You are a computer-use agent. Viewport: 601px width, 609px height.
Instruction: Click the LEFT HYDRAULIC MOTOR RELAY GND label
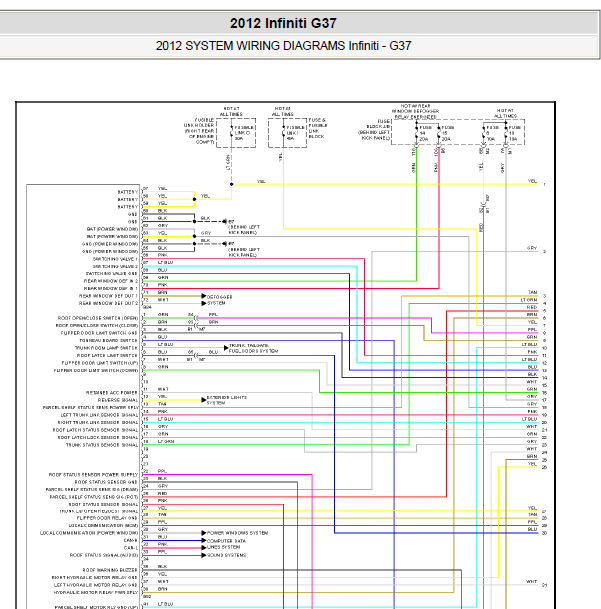pyautogui.click(x=96, y=585)
